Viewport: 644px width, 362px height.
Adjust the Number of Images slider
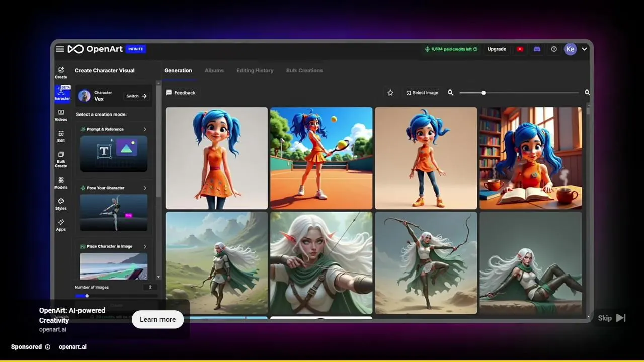pos(116,296)
